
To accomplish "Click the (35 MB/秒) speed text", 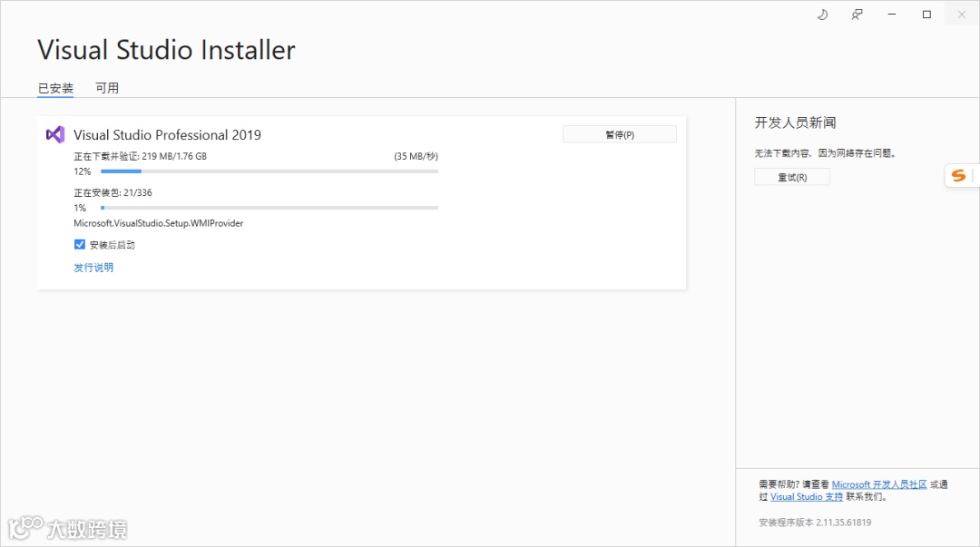I will click(416, 156).
